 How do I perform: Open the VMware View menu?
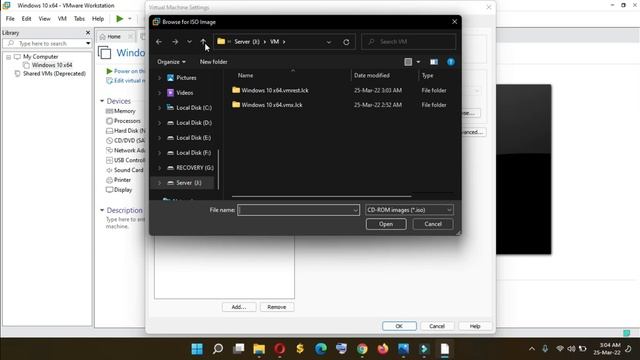tap(44, 19)
